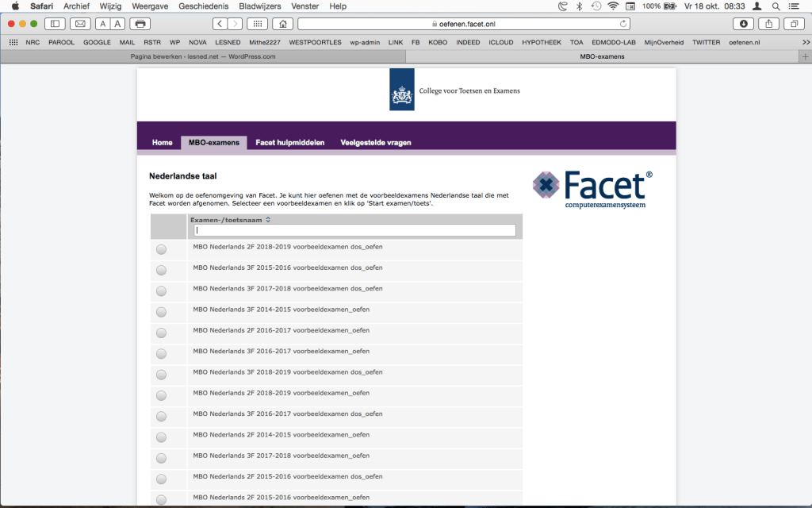The width and height of the screenshot is (812, 508).
Task: Select MBO Nederlands 3F 2014-2015 voorbeeldexamen_oefen
Action: pyautogui.click(x=161, y=312)
